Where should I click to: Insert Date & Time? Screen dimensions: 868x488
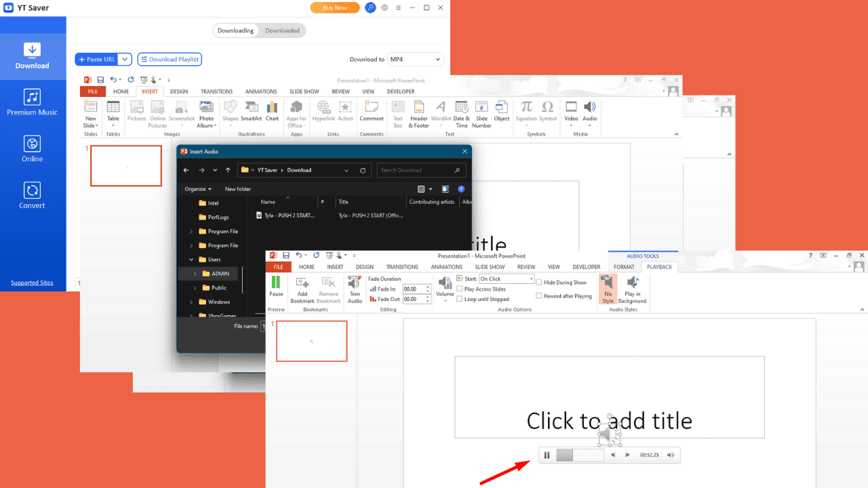click(x=462, y=114)
